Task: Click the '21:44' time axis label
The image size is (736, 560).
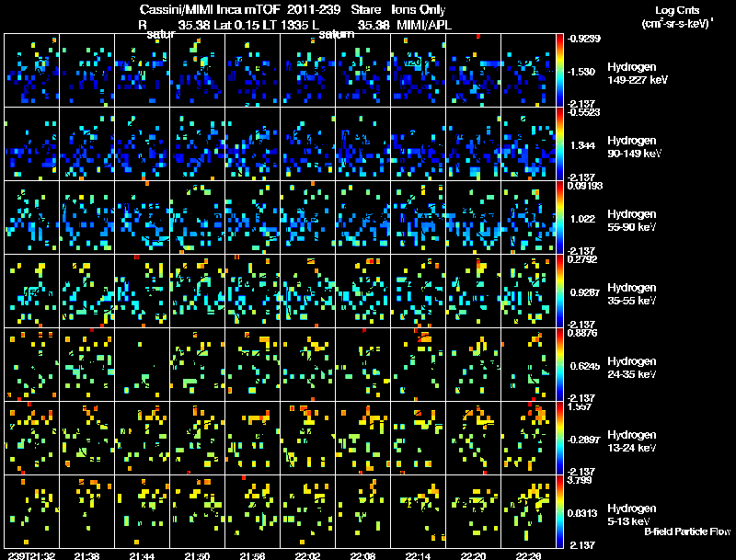Action: (142, 555)
